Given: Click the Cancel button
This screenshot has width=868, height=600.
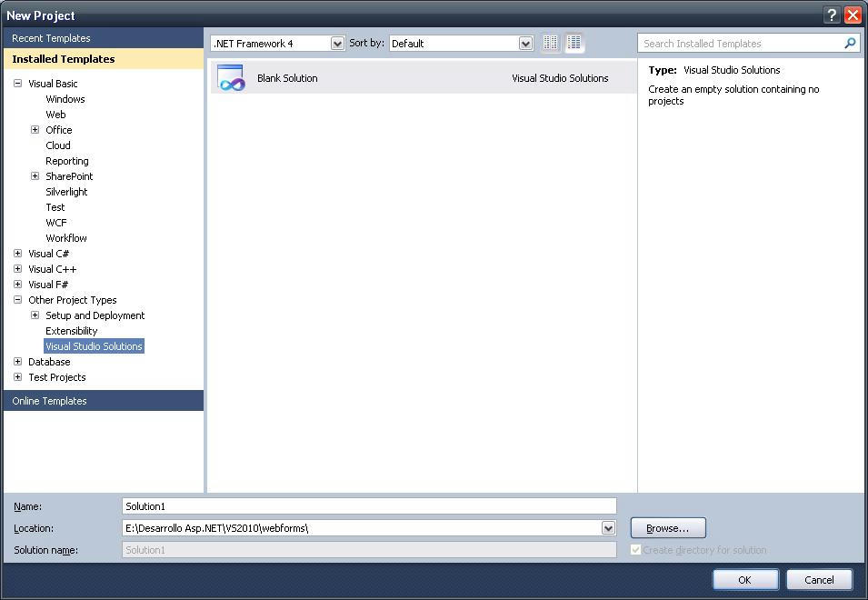Looking at the screenshot, I should pos(819,579).
